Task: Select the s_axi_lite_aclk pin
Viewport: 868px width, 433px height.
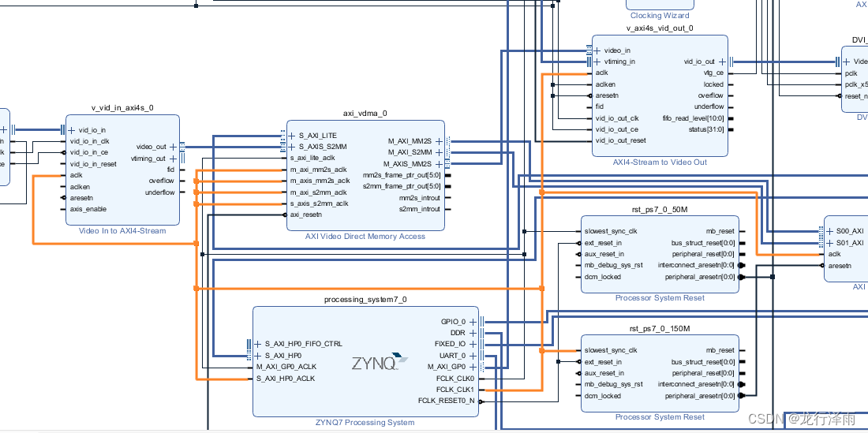Action: click(x=312, y=159)
